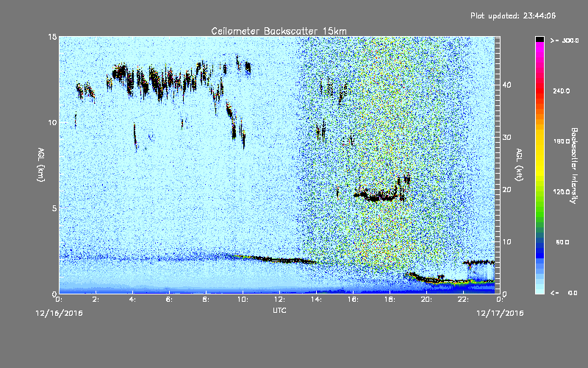
Task: Click the '20:' hour tick label
Action: pos(426,300)
